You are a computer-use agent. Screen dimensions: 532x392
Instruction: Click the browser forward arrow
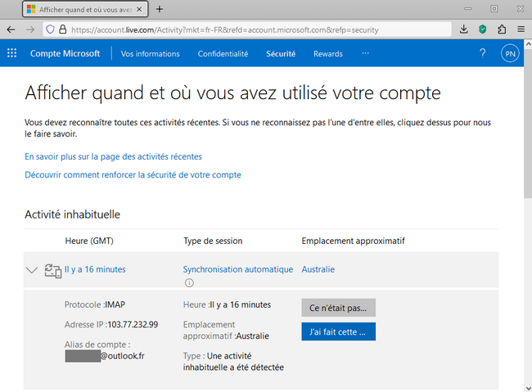coord(30,29)
